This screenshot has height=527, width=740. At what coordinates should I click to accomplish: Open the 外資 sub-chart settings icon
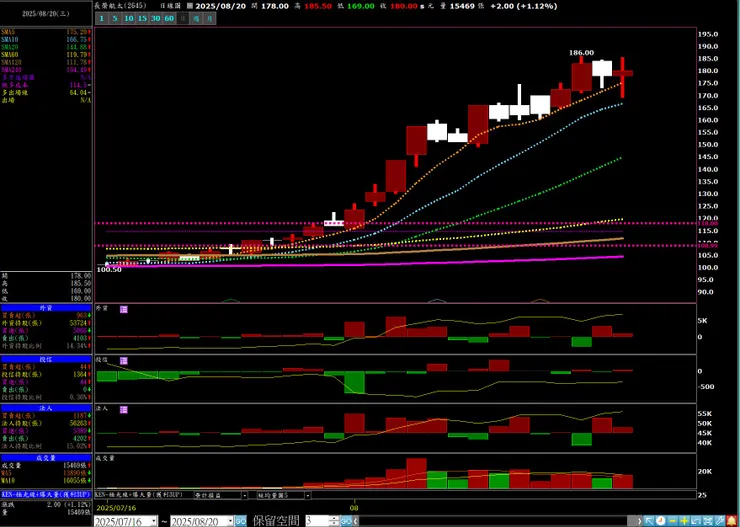click(x=124, y=309)
